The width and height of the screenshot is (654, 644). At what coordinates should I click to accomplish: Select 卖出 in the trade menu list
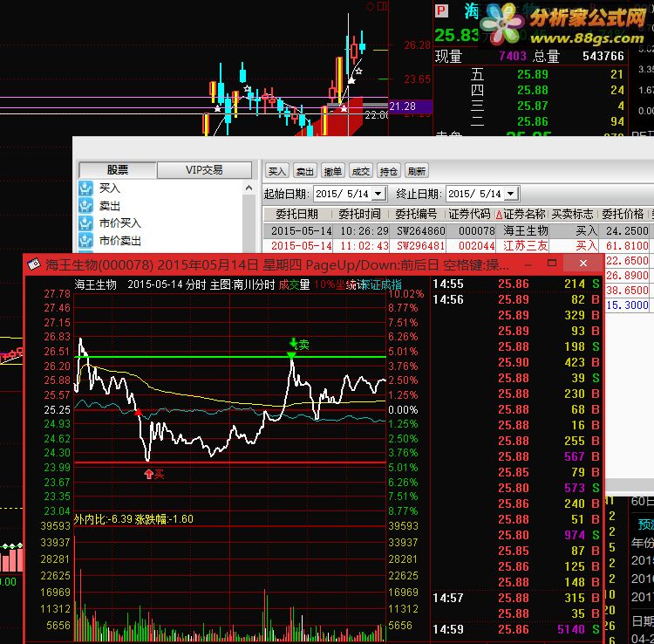click(x=110, y=206)
